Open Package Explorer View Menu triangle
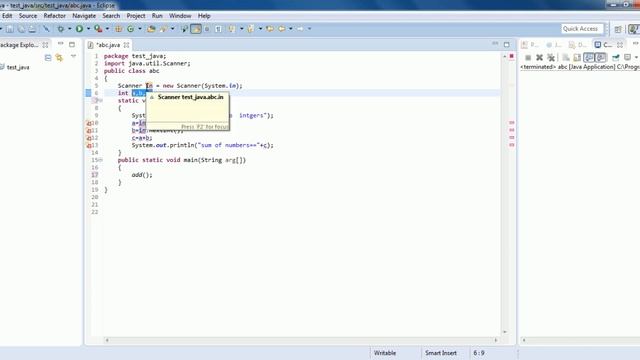Image resolution: width=640 pixels, height=360 pixels. (73, 57)
